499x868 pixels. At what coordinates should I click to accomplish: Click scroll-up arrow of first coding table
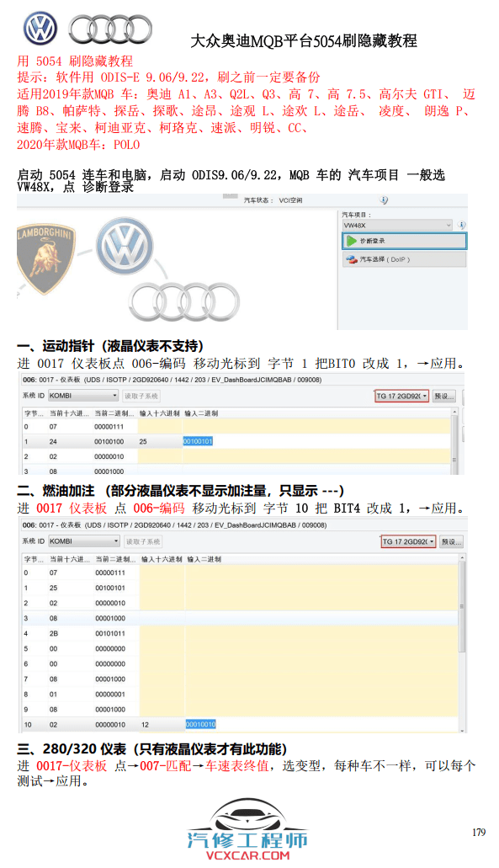coord(454,412)
